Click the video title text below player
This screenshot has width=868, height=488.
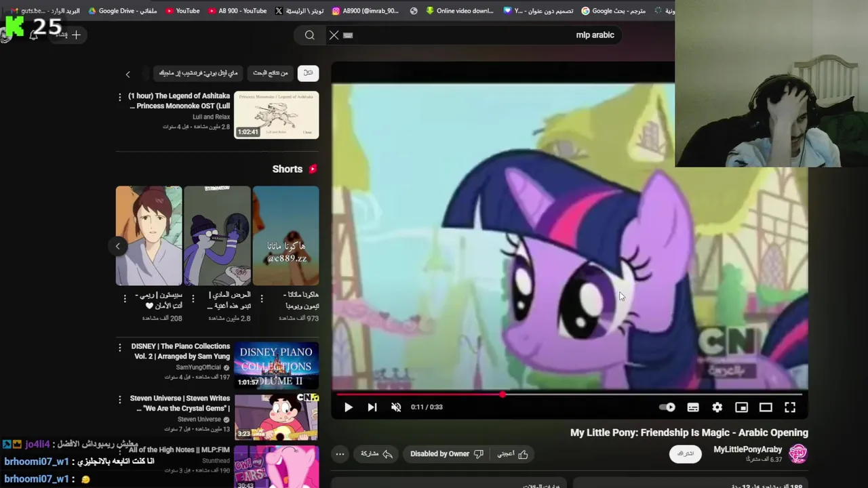pyautogui.click(x=689, y=432)
